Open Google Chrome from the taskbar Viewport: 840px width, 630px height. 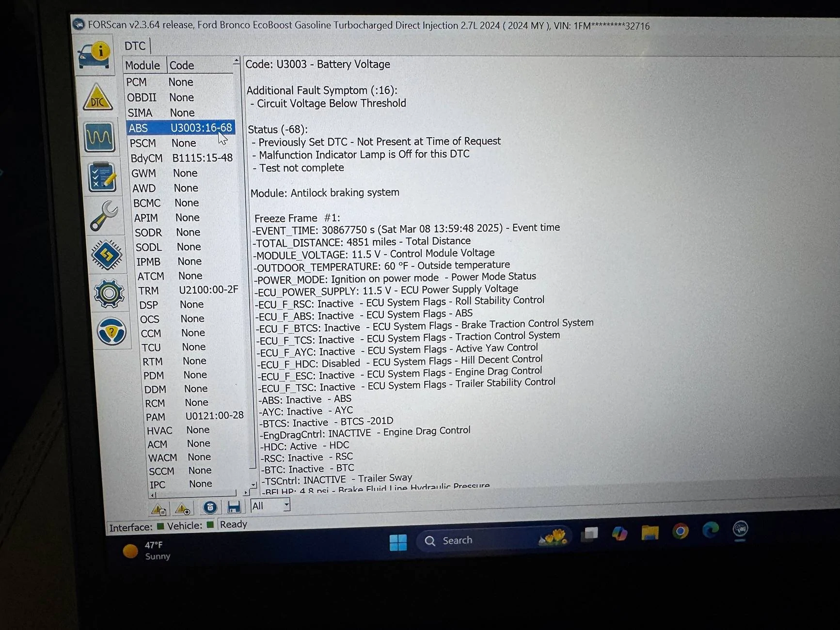click(x=680, y=531)
